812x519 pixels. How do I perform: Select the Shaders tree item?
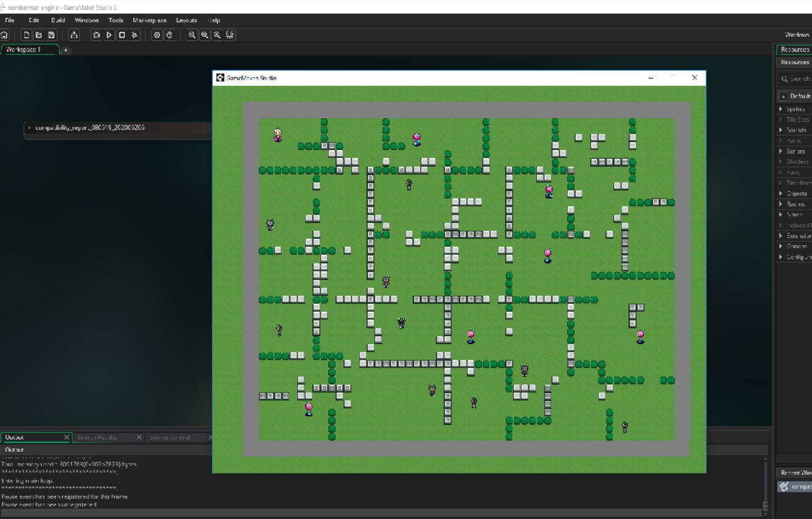coord(796,162)
